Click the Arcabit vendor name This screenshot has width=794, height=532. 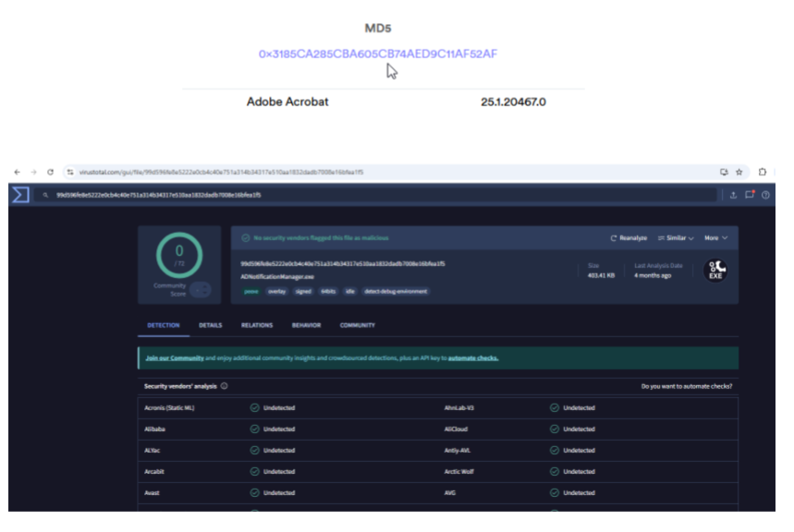click(154, 472)
